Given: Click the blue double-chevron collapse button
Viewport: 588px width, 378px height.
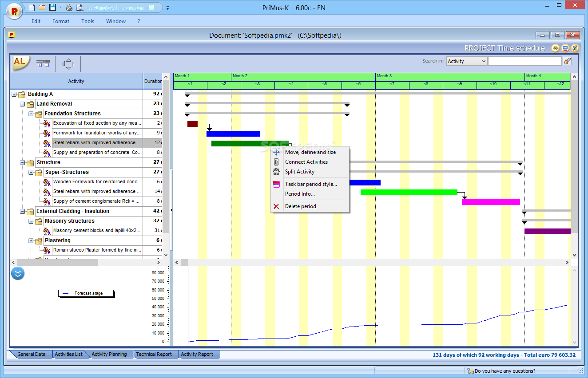Looking at the screenshot, I should (18, 273).
